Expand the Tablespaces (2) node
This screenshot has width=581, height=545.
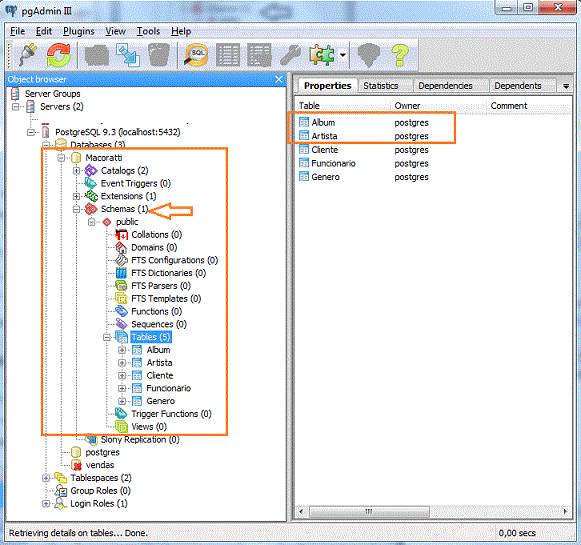tap(46, 478)
